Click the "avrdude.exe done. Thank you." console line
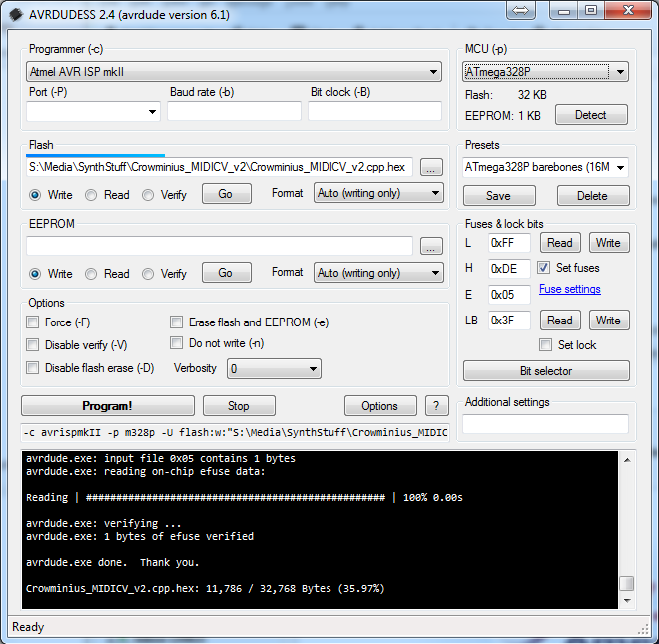Viewport: 659px width, 644px height. (x=112, y=562)
